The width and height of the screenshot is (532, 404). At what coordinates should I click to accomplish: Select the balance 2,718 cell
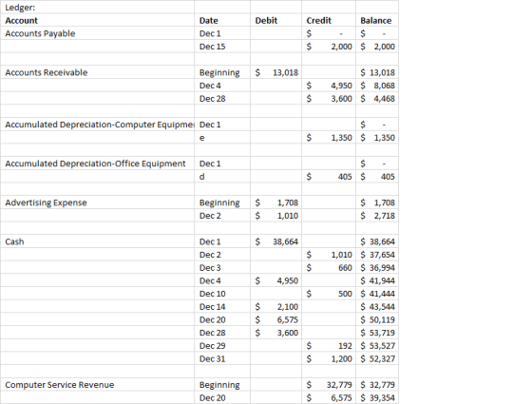tap(377, 216)
